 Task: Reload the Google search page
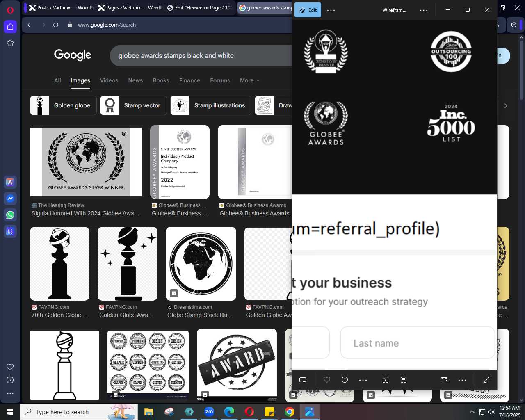(56, 25)
